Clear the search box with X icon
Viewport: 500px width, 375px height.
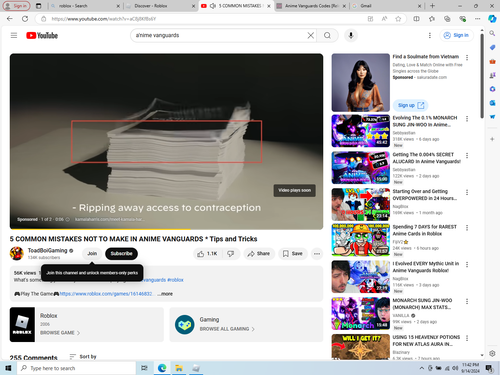click(x=310, y=35)
